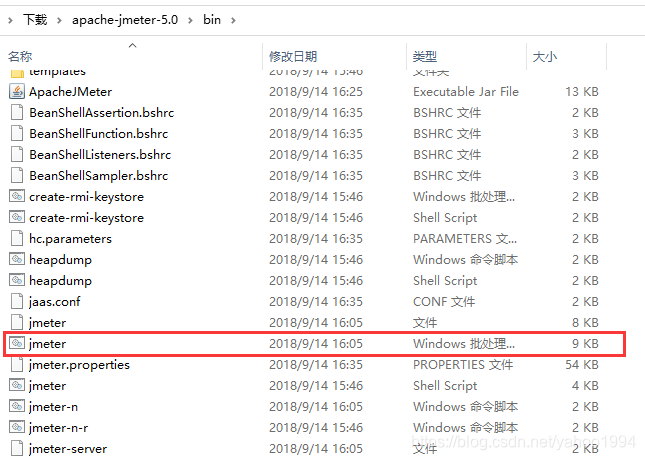The height and width of the screenshot is (460, 645).
Task: Select the jmeter-server file name
Action: point(68,448)
